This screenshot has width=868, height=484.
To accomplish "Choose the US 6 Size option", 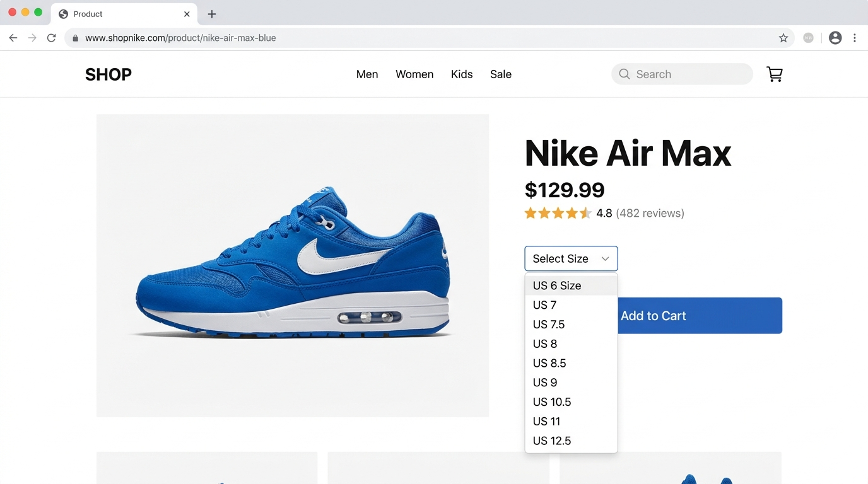I will point(571,285).
